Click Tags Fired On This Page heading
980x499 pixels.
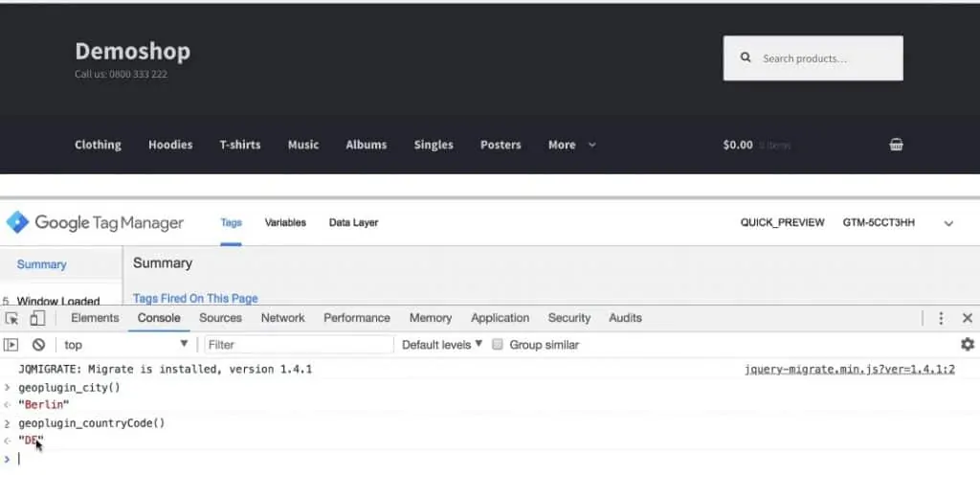click(195, 298)
